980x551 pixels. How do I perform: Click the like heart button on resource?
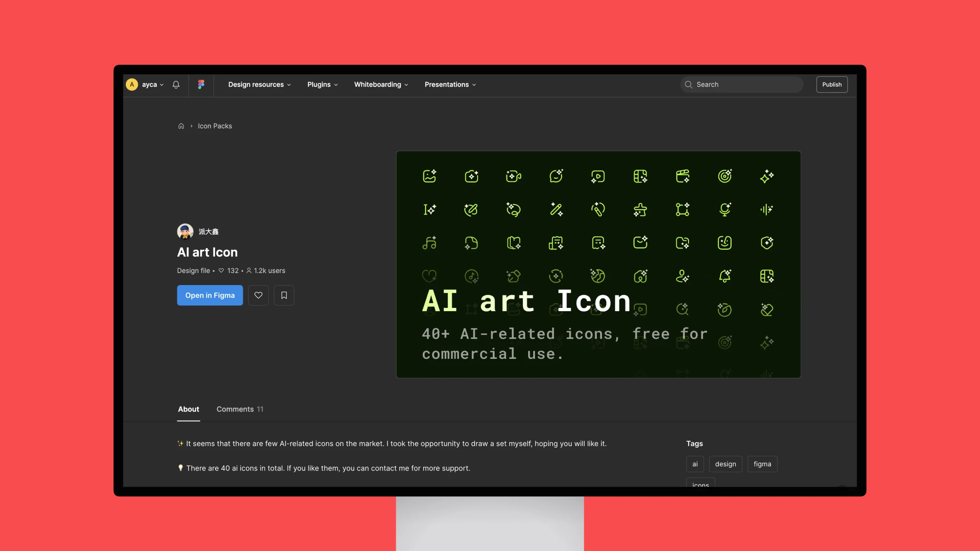point(258,295)
